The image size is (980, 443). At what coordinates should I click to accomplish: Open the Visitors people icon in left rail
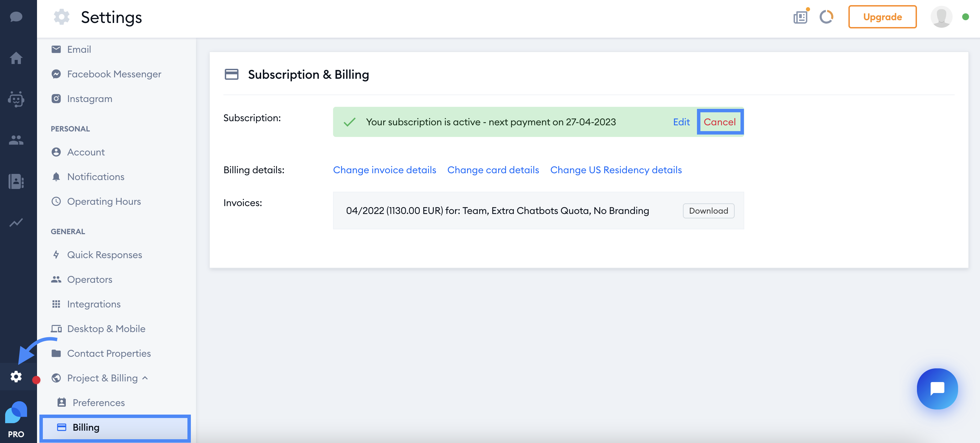(x=16, y=140)
